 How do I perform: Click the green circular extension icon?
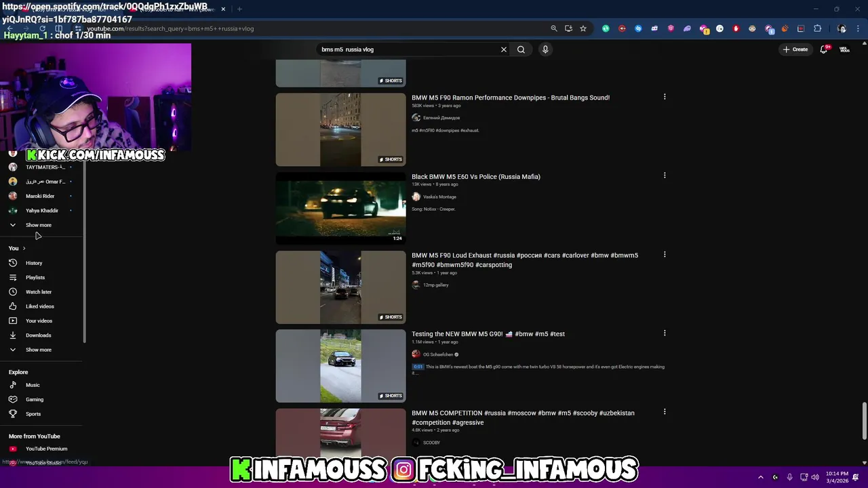coord(606,28)
